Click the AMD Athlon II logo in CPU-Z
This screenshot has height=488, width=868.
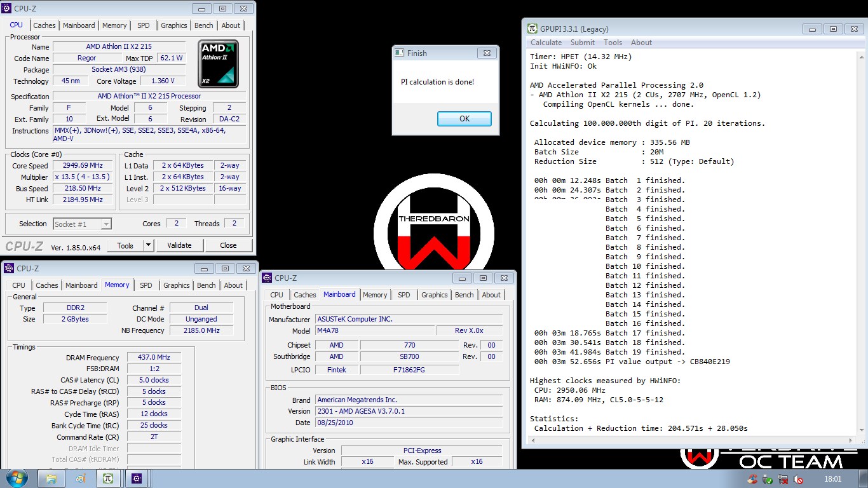218,64
